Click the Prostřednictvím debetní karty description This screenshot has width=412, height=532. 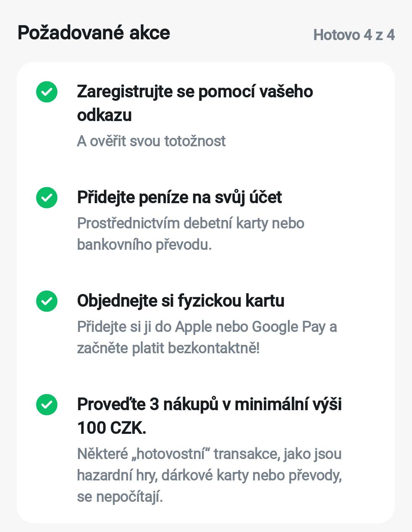tap(191, 223)
